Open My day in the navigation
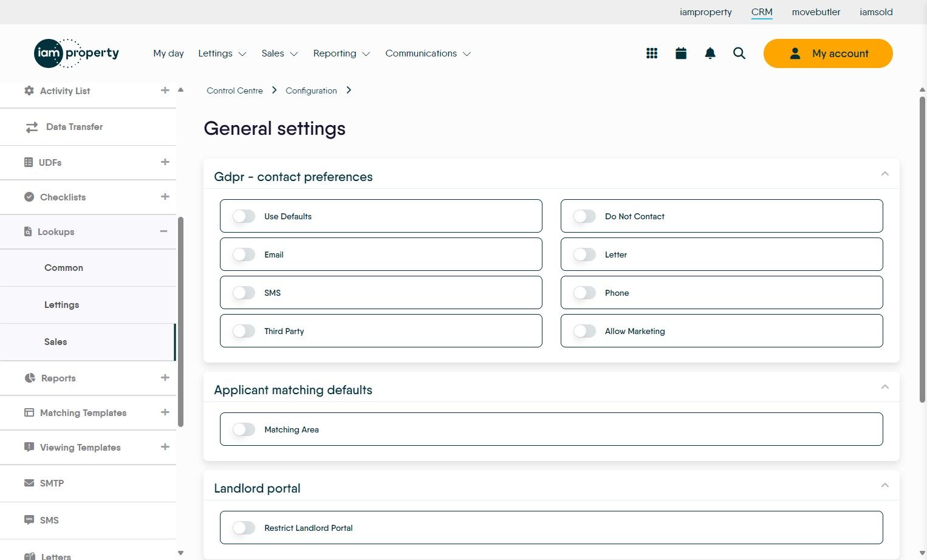 (x=168, y=53)
